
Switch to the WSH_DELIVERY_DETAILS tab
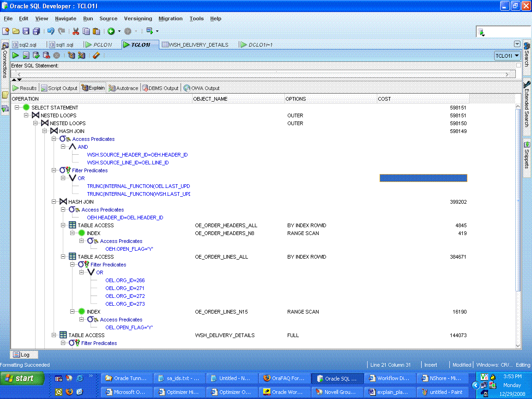pos(195,45)
